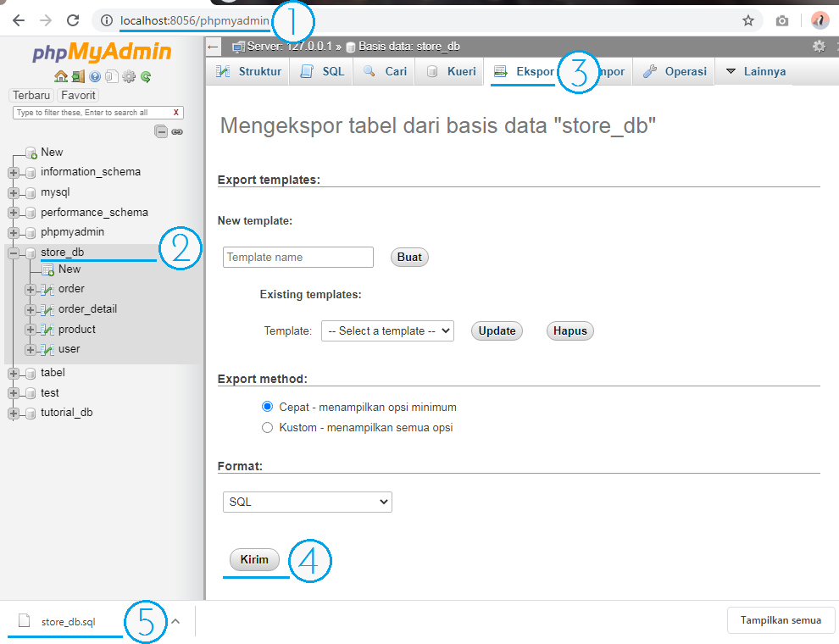This screenshot has height=644, width=839.
Task: Click the Kirim button to export
Action: point(254,559)
